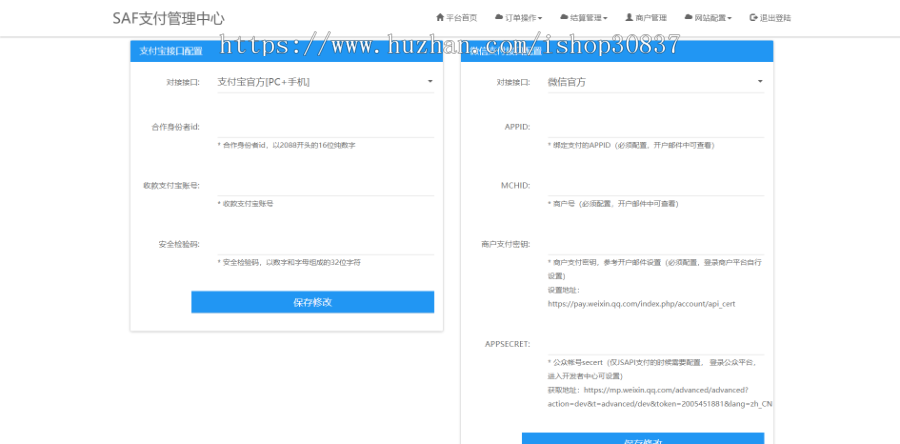Screen dimensions: 900x444
Task: Open the 网站配置 menu
Action: tap(711, 18)
